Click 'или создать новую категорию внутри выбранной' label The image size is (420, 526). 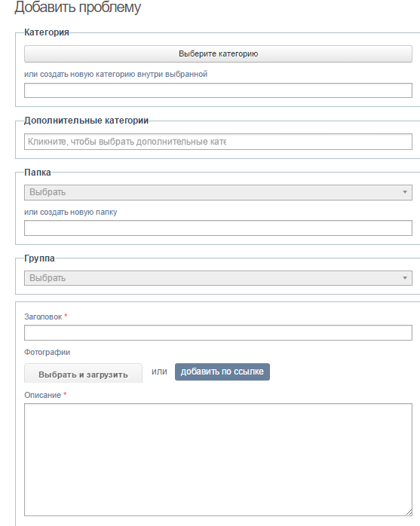[x=116, y=74]
